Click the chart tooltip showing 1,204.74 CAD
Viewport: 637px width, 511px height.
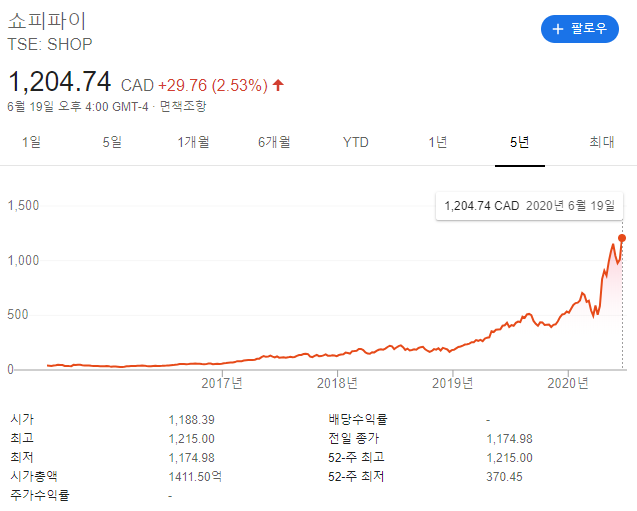pos(529,206)
